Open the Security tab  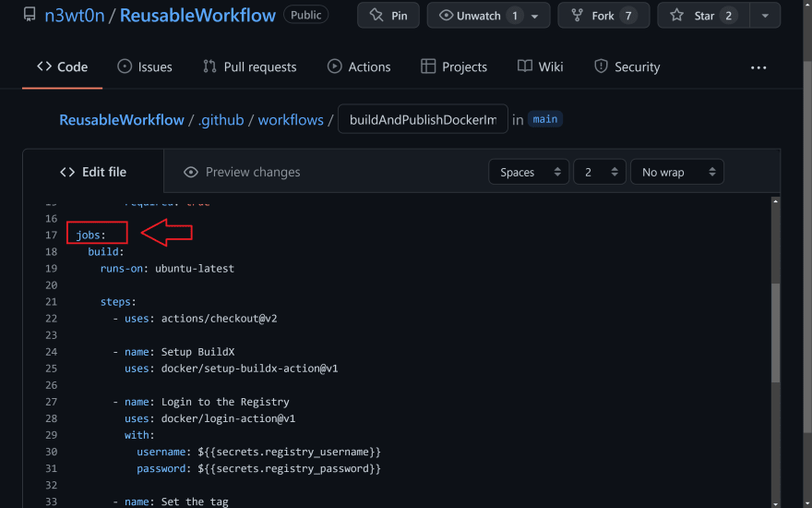pos(627,67)
